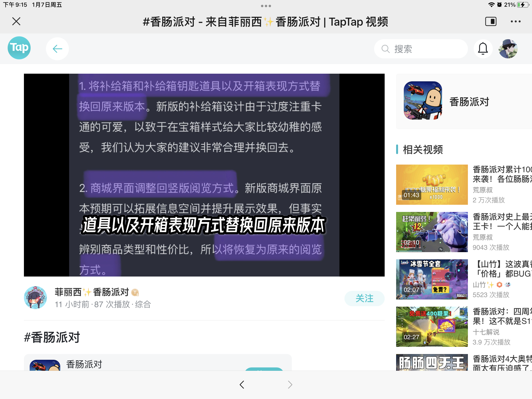Go forward with the bottom browser forward chevron
This screenshot has width=532, height=399.
(x=290, y=385)
